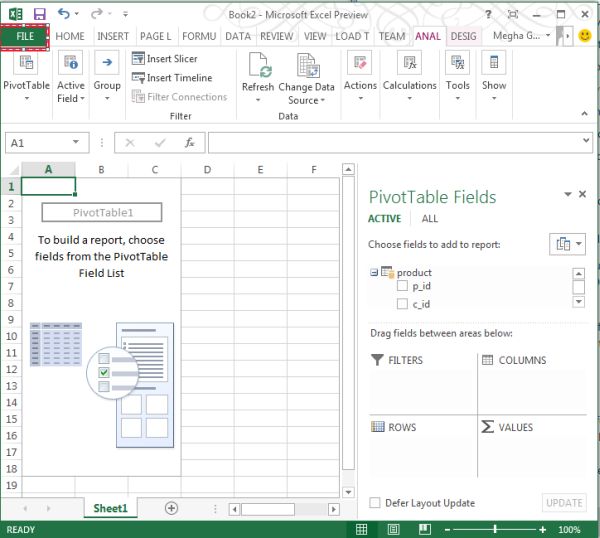The width and height of the screenshot is (600, 538).
Task: Open the PivotTable Tools group icon
Action: [457, 62]
